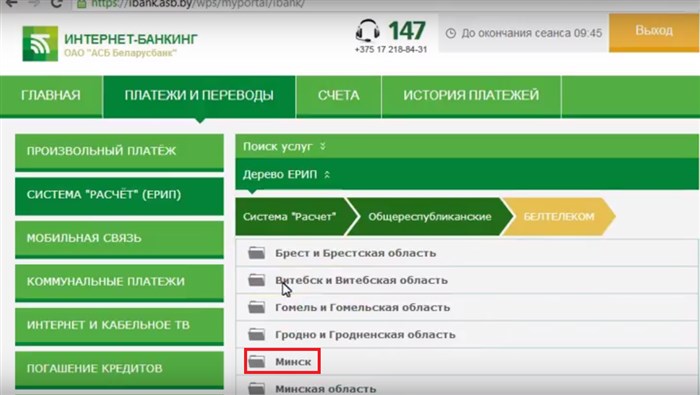
Task: Select СИСТЕМА "РАСЧЁТ" (ЕРИП) sidebar item
Action: click(119, 195)
